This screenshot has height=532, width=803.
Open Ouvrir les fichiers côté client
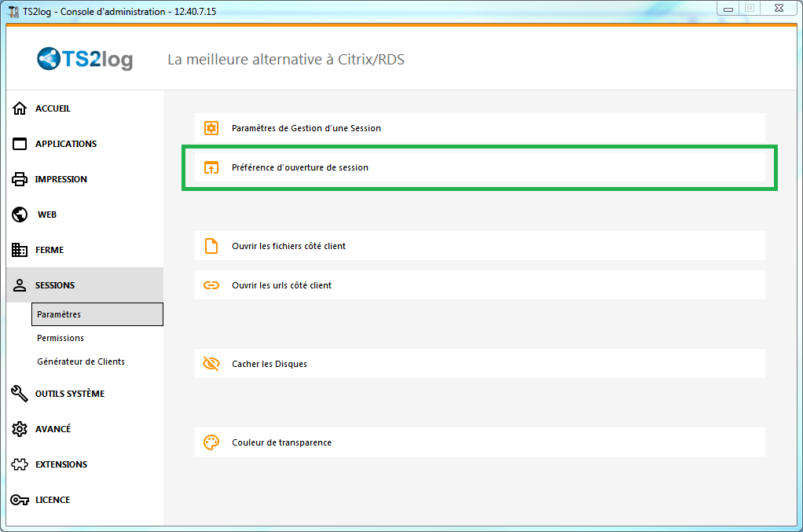point(480,246)
